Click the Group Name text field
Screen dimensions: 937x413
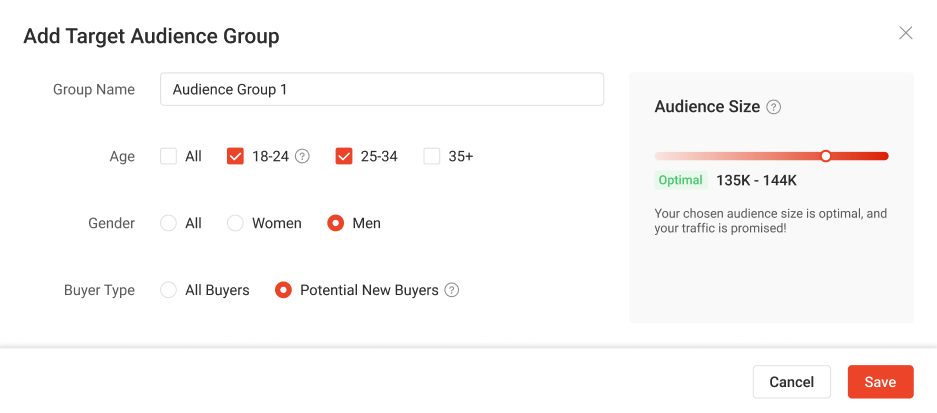coord(381,89)
